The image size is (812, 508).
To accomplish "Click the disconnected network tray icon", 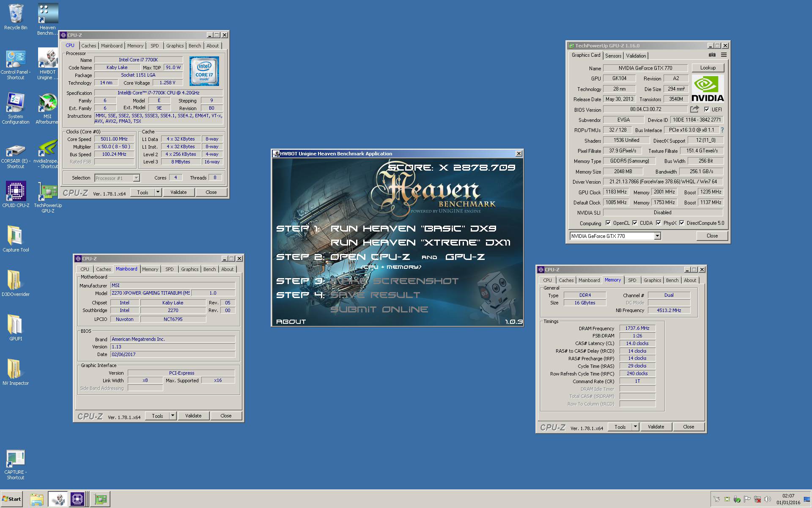I will (x=757, y=499).
